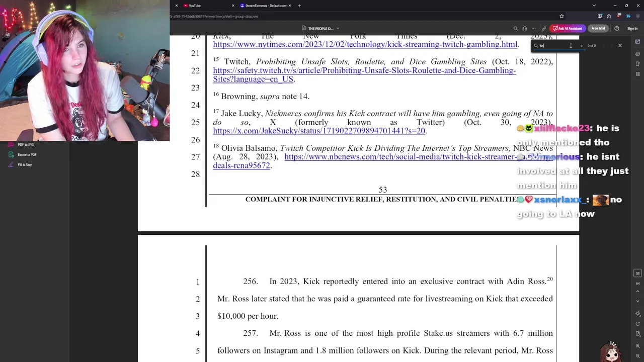Expand the browser tab list chevron

pos(594,6)
